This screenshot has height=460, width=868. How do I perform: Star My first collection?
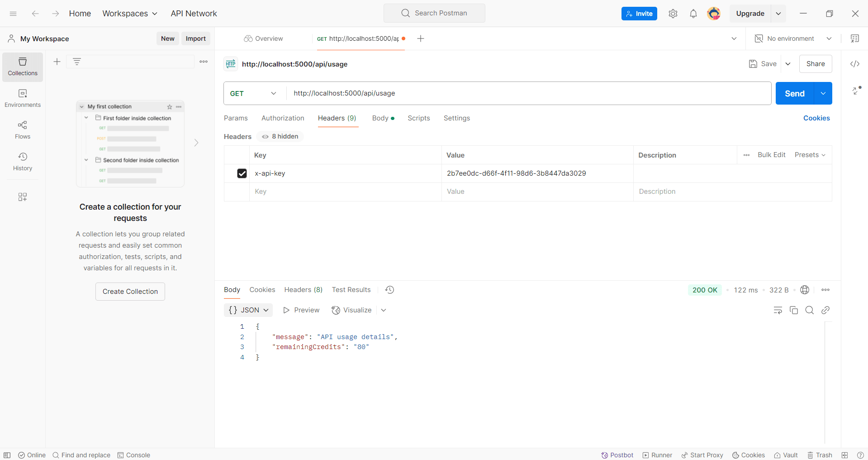coord(169,107)
